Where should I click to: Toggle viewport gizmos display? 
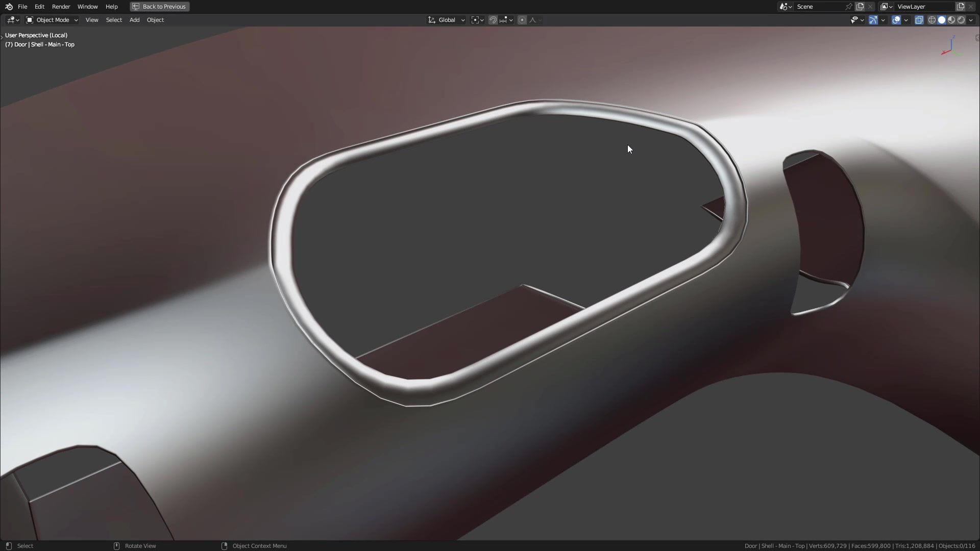point(873,20)
